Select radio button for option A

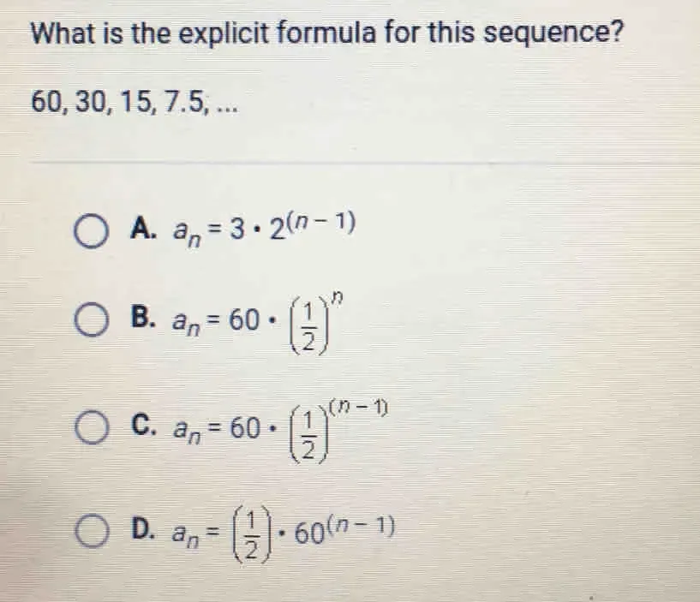[91, 231]
